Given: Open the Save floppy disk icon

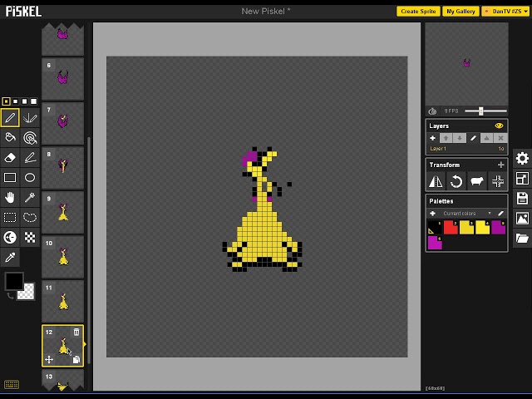Looking at the screenshot, I should 522,198.
